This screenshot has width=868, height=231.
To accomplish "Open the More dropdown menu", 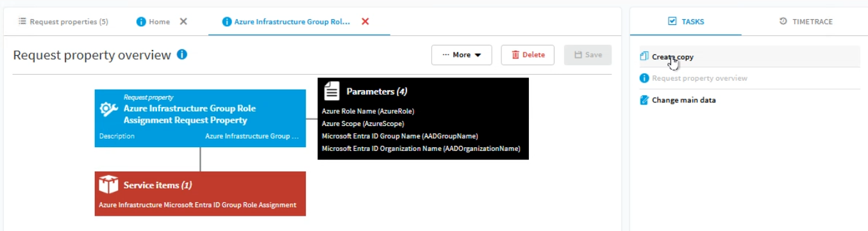I will (462, 55).
